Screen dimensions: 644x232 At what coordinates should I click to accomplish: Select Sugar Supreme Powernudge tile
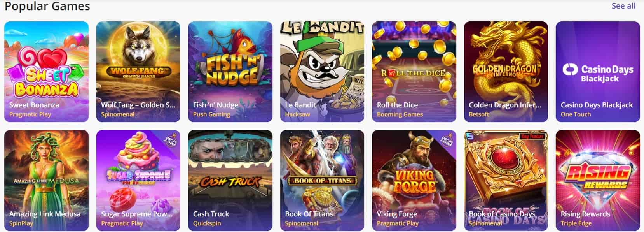click(138, 181)
